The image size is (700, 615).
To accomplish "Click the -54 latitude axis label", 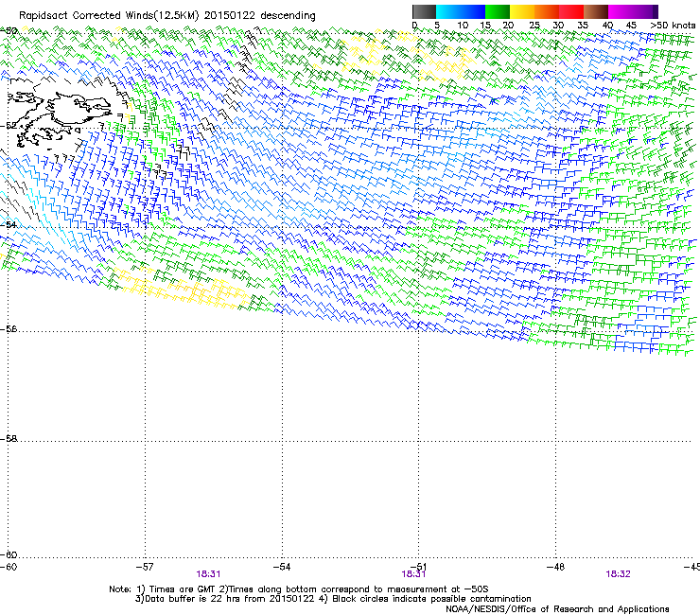I will pos(9,224).
